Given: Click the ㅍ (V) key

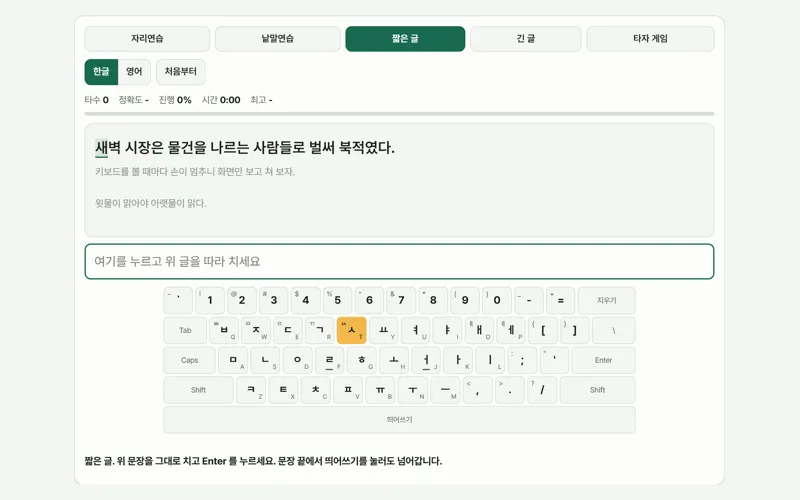Looking at the screenshot, I should click(348, 390).
